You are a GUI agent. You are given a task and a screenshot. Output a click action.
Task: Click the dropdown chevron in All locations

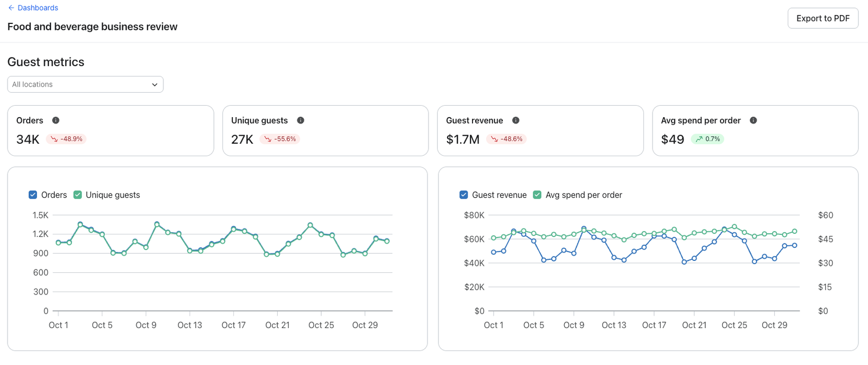pyautogui.click(x=155, y=85)
